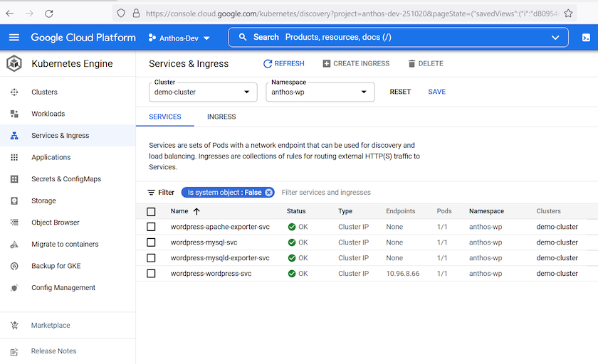Select all services with header checkbox
This screenshot has height=364, width=598.
pos(151,212)
